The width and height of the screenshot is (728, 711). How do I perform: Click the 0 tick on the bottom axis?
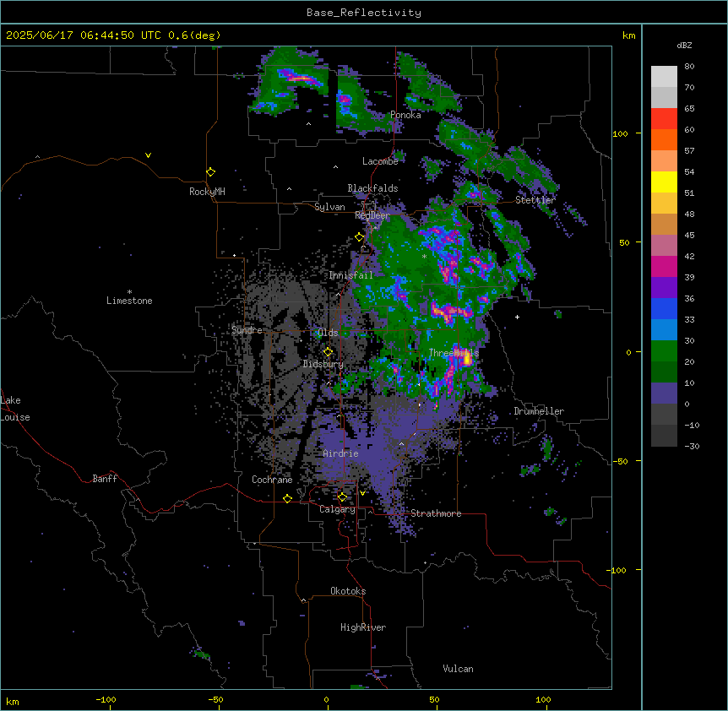tap(326, 699)
